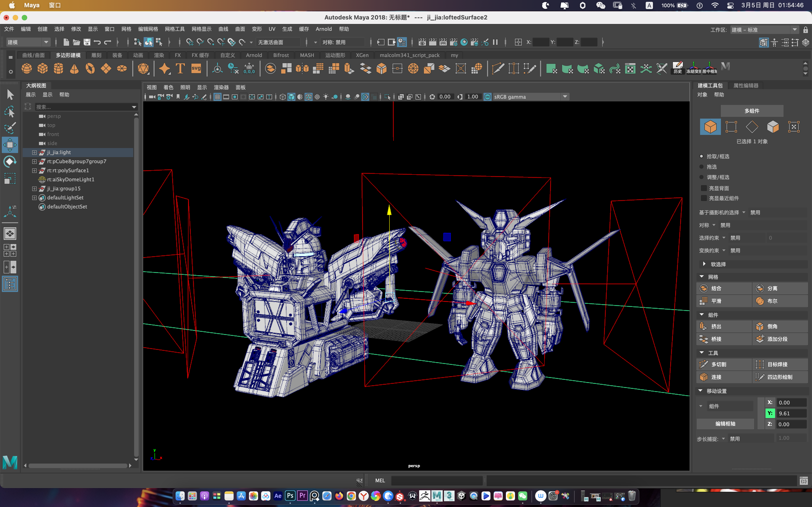Expand the 软选择 soft selection section

click(704, 264)
